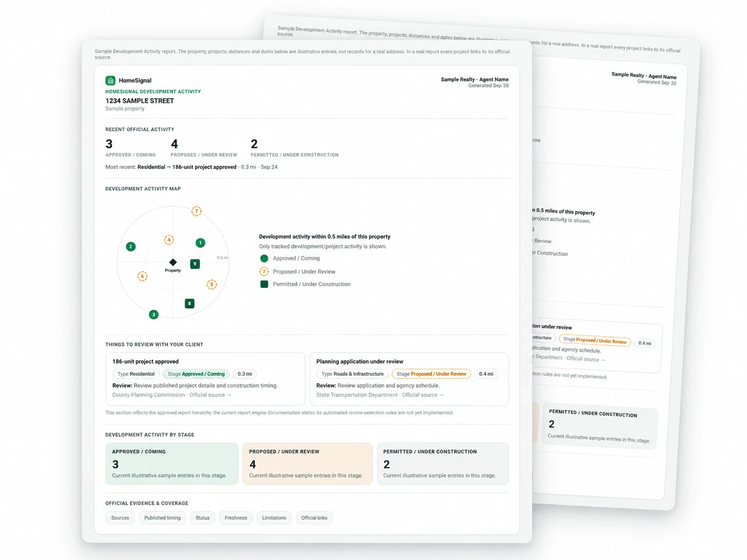Open the Official links chip

pos(314,518)
